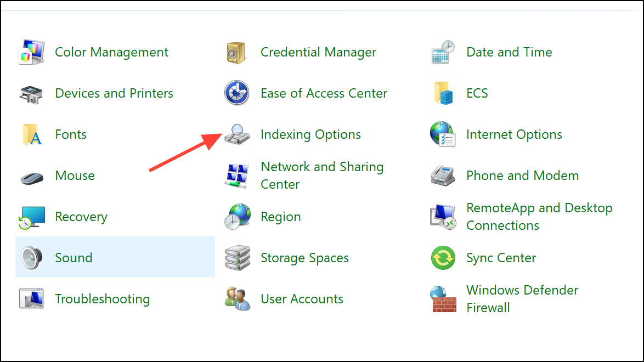
Task: Click the Sync Center green icon
Action: click(443, 258)
